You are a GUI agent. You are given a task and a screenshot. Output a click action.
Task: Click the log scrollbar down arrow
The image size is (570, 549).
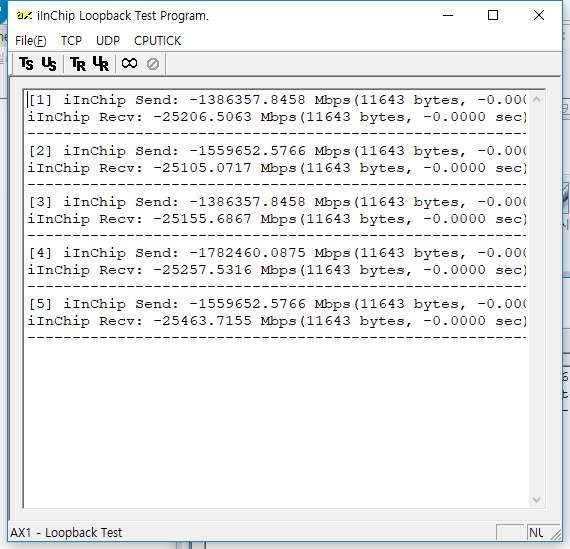coord(536,500)
